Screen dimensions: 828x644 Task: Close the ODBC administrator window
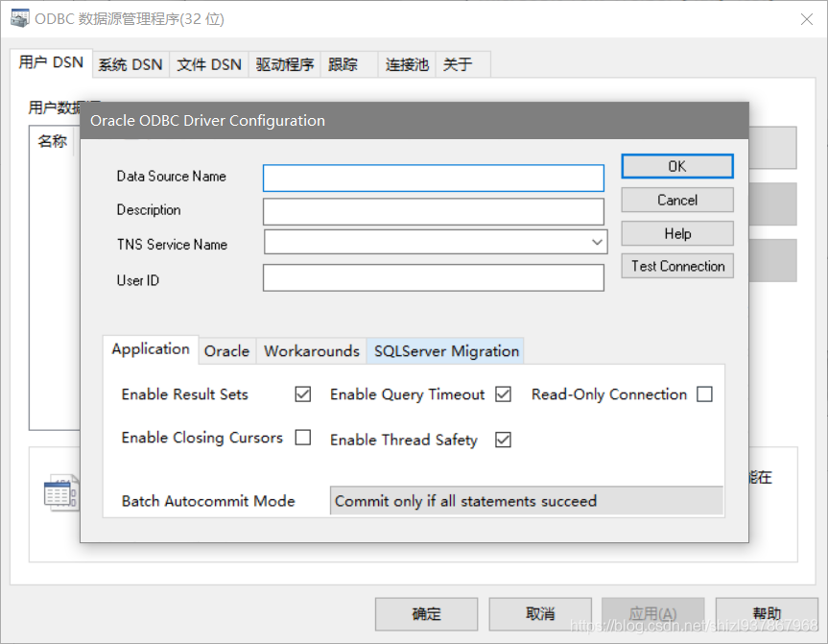[x=806, y=19]
